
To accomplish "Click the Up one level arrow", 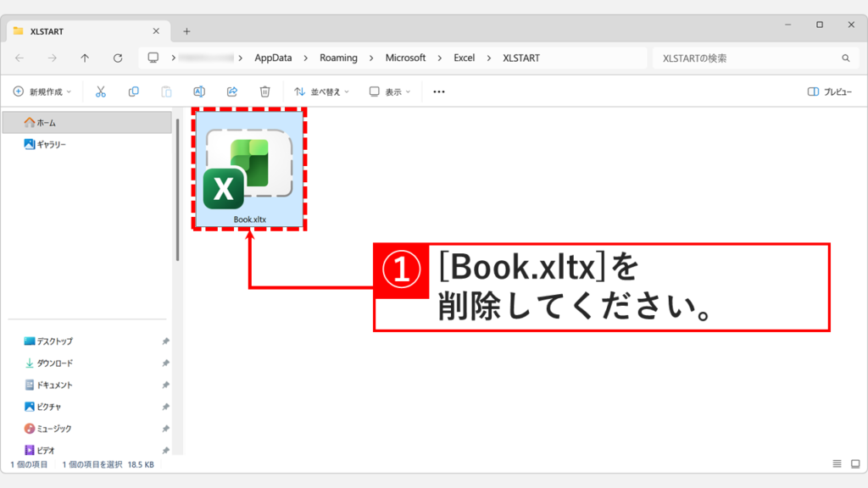I will pos(84,58).
